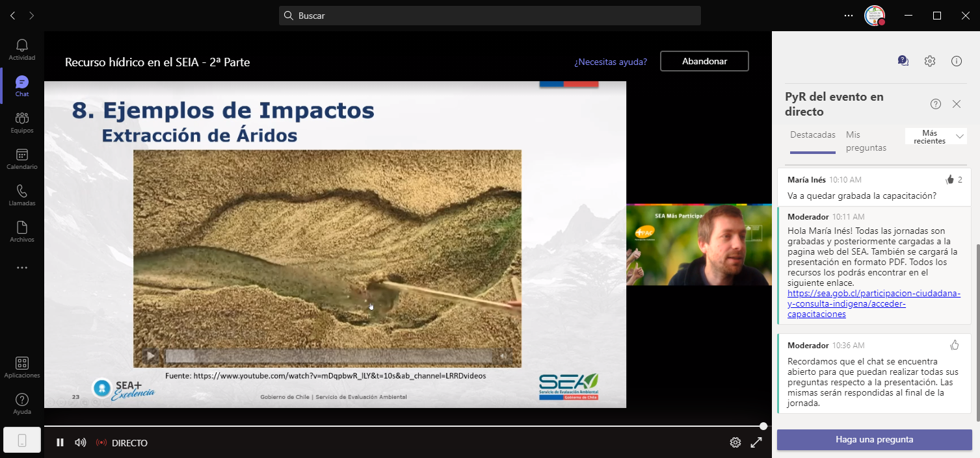980x458 pixels.
Task: Switch to the Mis preguntas tab
Action: (866, 141)
